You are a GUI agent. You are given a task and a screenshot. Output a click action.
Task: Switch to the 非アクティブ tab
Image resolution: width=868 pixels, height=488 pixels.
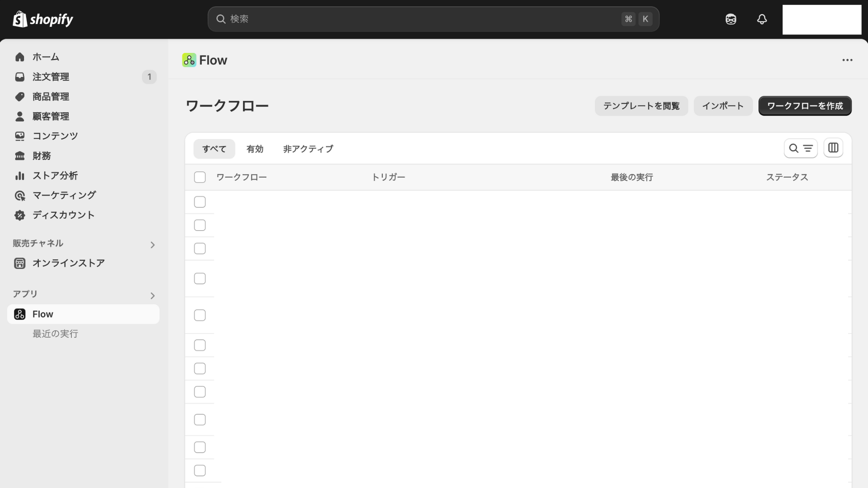coord(308,149)
